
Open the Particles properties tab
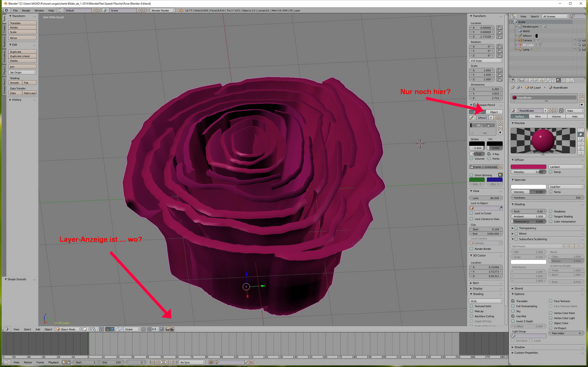point(568,80)
